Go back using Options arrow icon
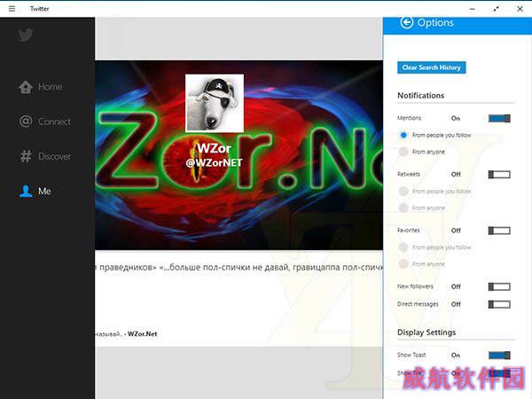This screenshot has width=532, height=399. [406, 22]
